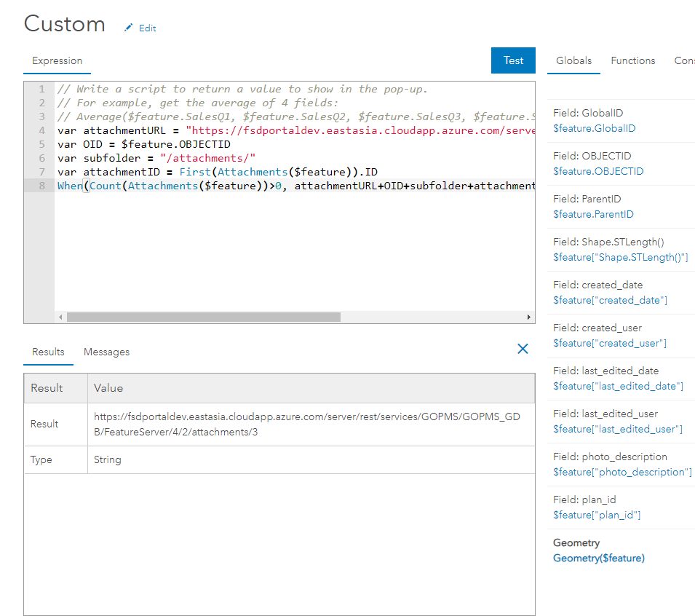Switch to the Expression tab
The width and height of the screenshot is (695, 616).
click(57, 60)
